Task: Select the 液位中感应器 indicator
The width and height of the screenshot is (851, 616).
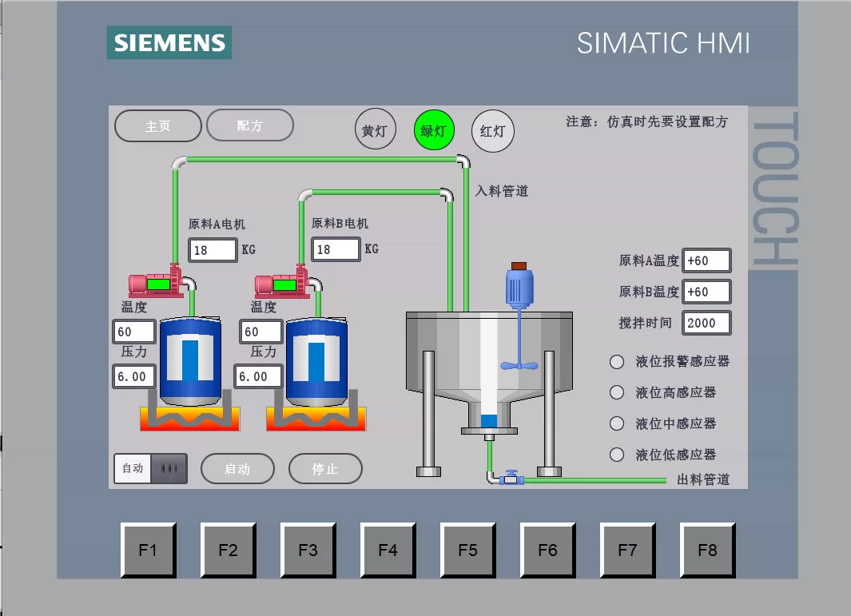Action: (617, 423)
